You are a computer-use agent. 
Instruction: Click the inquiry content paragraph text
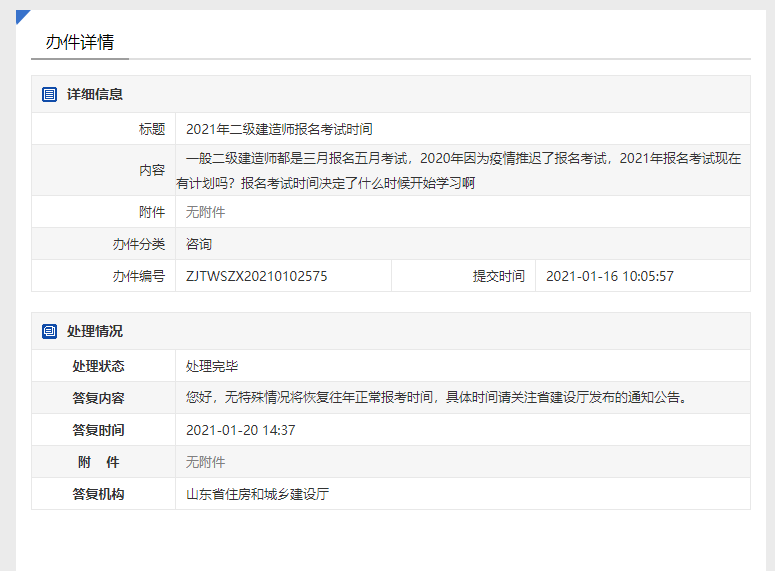pos(460,170)
